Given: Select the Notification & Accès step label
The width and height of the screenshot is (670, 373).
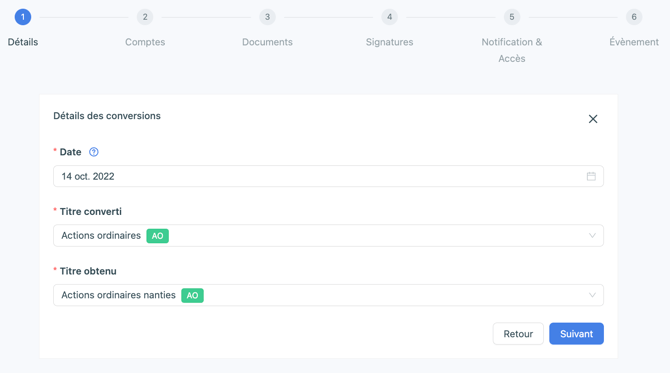Looking at the screenshot, I should (511, 50).
